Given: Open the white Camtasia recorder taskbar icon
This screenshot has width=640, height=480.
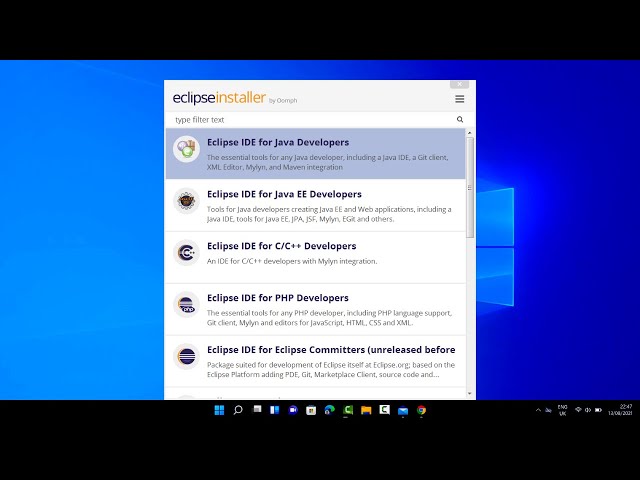Looking at the screenshot, I should (384, 409).
